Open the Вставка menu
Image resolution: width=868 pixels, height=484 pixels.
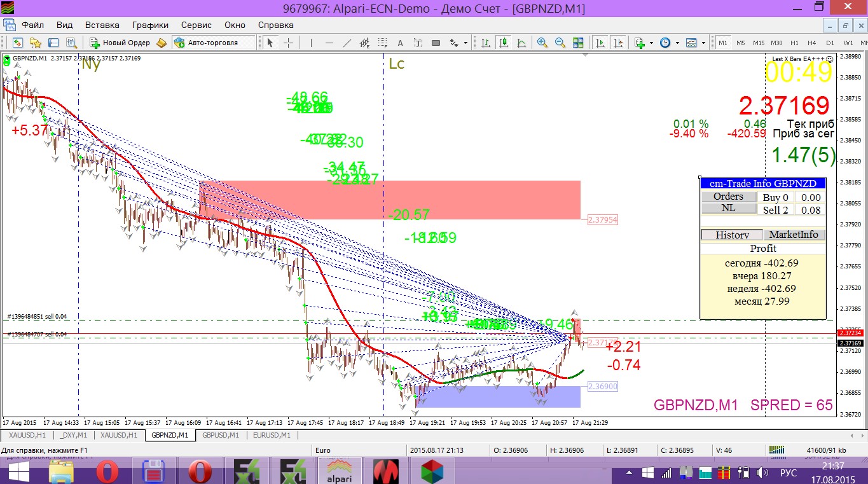click(x=102, y=25)
